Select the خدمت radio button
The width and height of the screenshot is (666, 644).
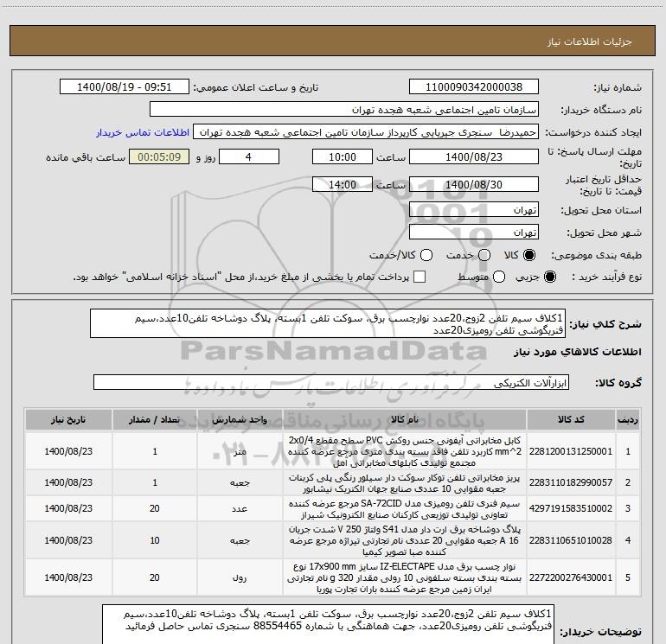point(484,255)
